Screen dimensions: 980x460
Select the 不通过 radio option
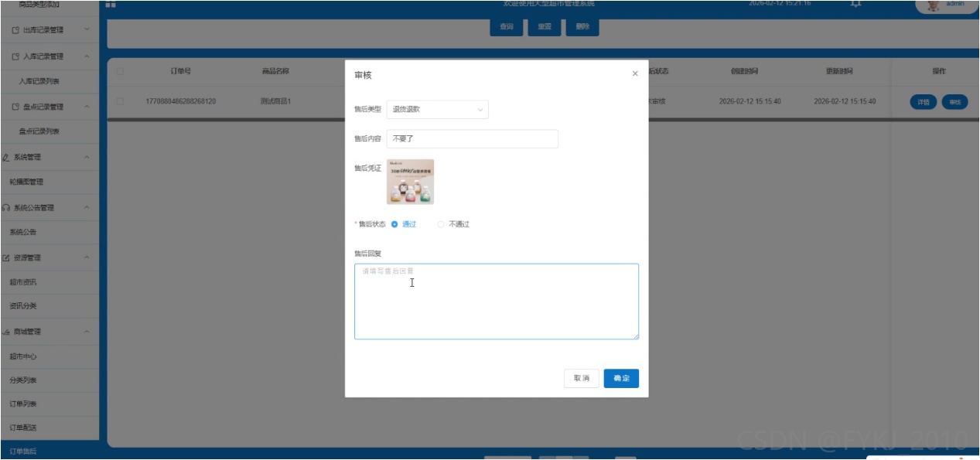tap(441, 224)
